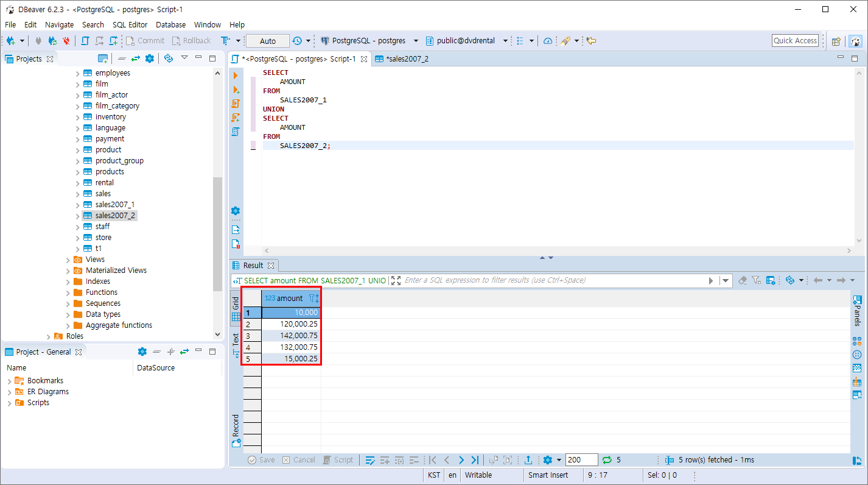Click the Add row icon in result toolbar

tap(385, 460)
